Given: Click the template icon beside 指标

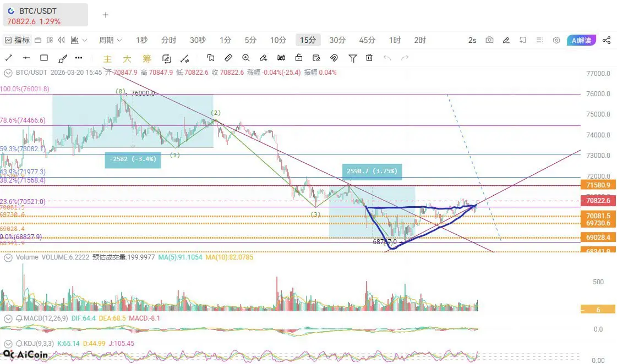Looking at the screenshot, I should point(38,40).
